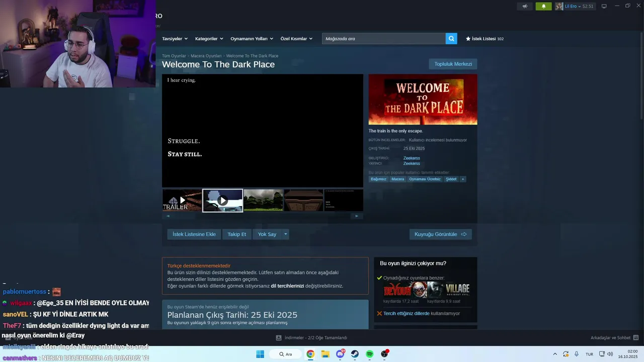Click the Şiddet tag
The height and width of the screenshot is (362, 644).
click(x=451, y=179)
